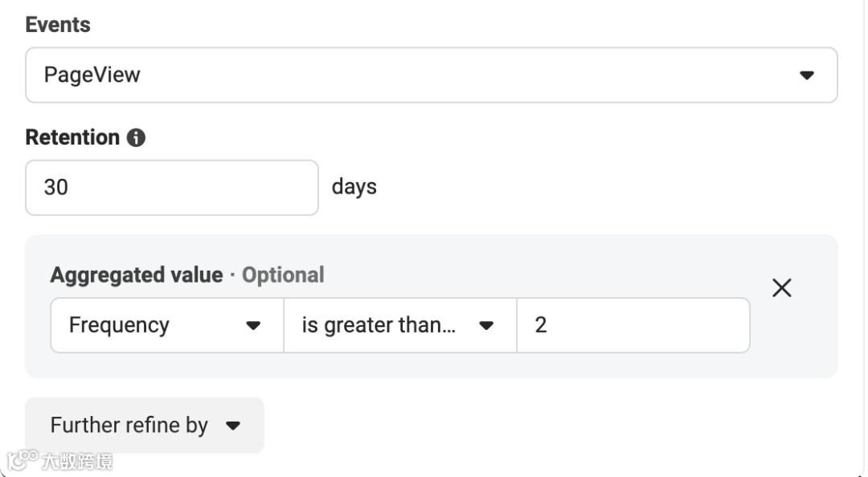The width and height of the screenshot is (868, 477).
Task: Click the watermark logo icon at bottom-left
Action: coord(22,460)
